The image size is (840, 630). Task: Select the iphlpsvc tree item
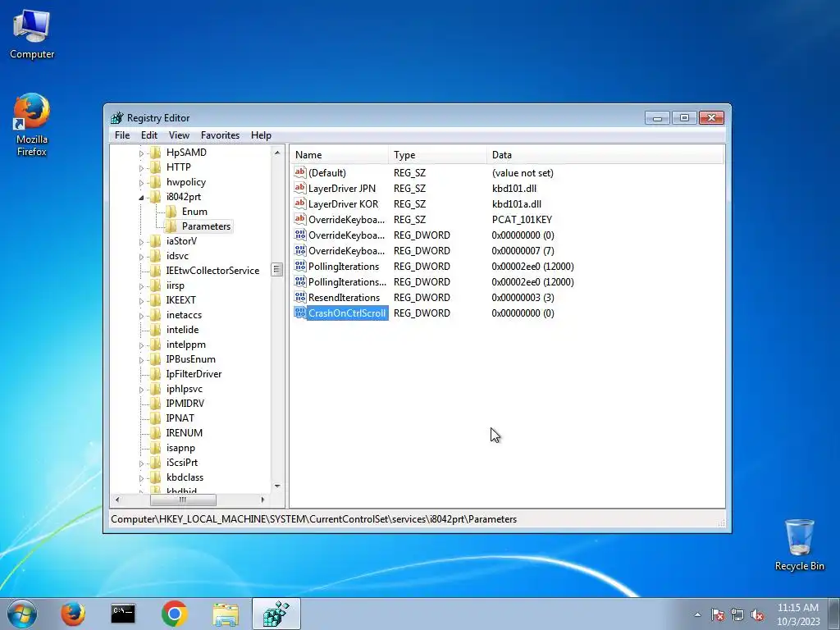pos(185,389)
